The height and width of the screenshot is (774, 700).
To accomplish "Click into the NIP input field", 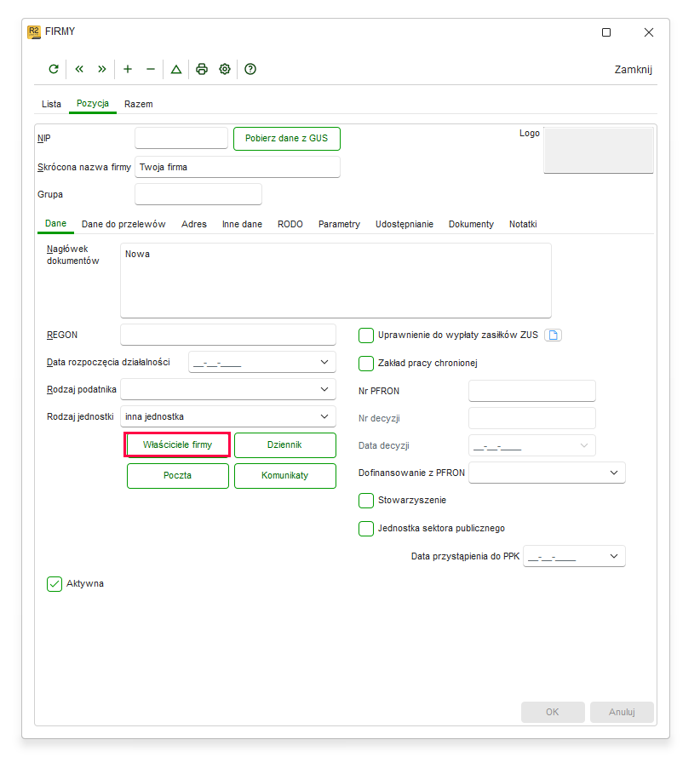I will click(x=181, y=138).
